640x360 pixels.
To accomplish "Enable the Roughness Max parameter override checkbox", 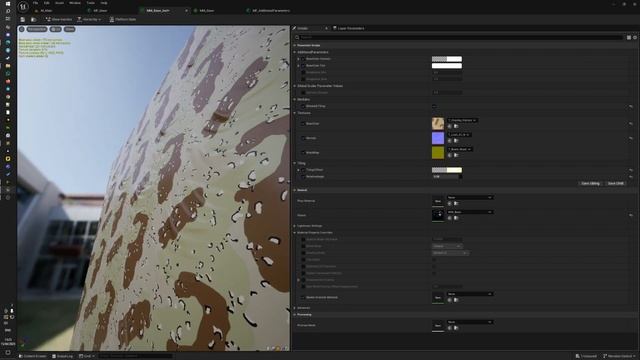I will coord(303,79).
